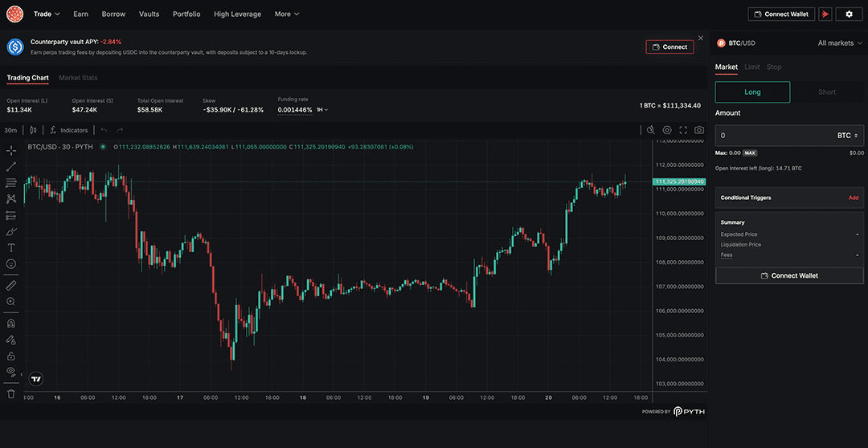
Task: Pick the ruler measure tool
Action: click(11, 285)
